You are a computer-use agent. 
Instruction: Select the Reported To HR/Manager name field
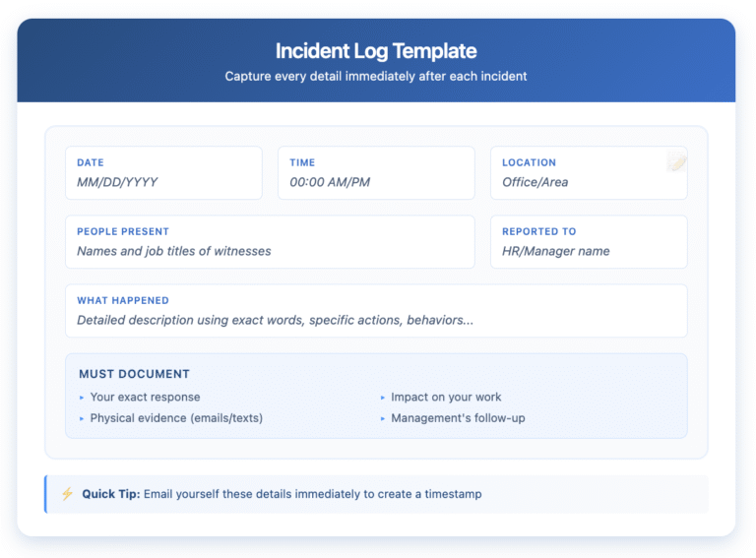coord(589,242)
